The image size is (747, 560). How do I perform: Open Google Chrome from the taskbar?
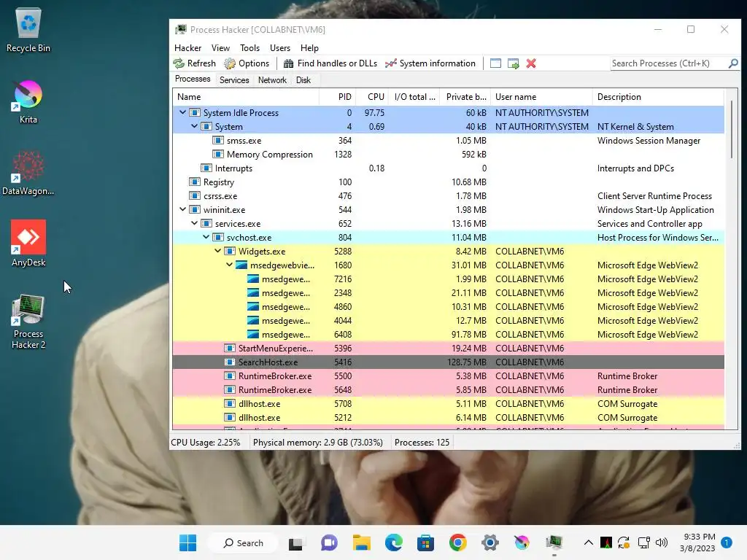click(458, 542)
